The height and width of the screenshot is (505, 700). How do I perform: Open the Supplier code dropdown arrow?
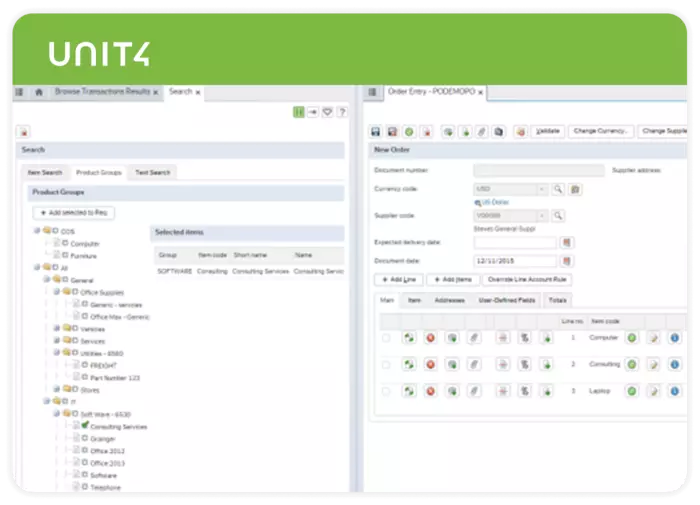click(542, 216)
